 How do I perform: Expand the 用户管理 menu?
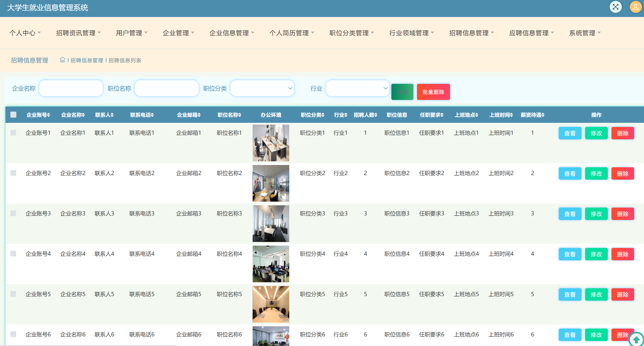tap(131, 33)
